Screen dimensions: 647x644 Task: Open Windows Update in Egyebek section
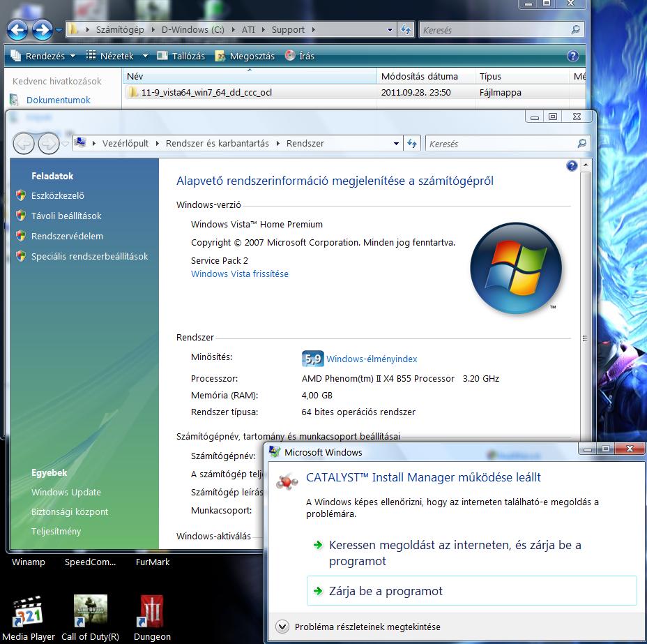tap(66, 492)
